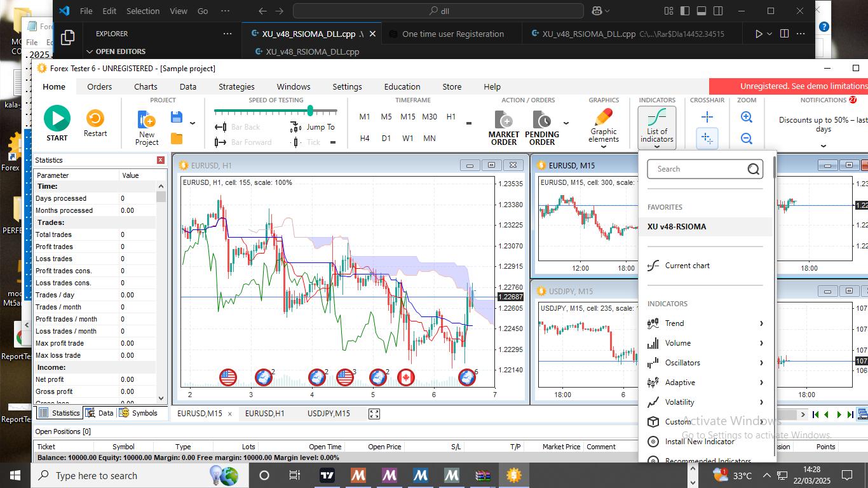868x488 pixels.
Task: Switch to the M15 timeframe
Action: pos(408,116)
